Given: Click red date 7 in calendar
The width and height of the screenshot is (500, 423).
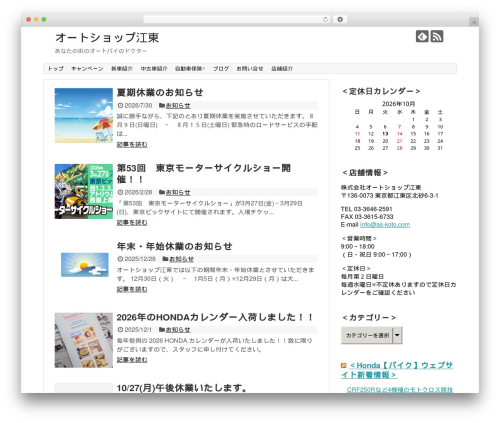Looking at the screenshot, I should pos(399,127).
